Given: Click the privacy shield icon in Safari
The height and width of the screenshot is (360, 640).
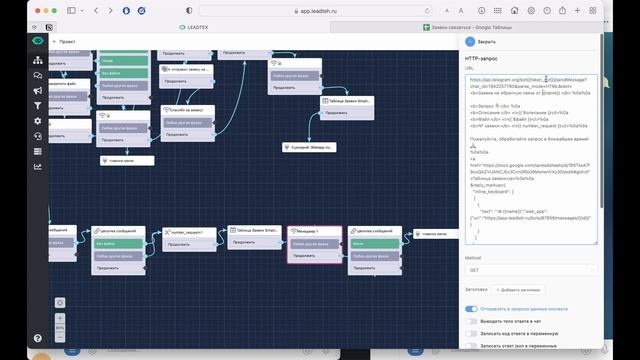Looking at the screenshot, I should [x=189, y=11].
